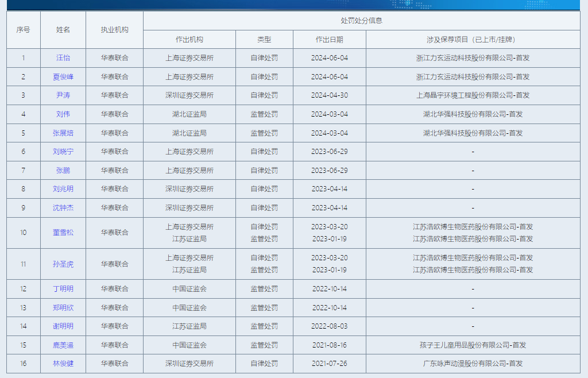Select 自律处罚 type in 夏俊峰's row
The width and height of the screenshot is (588, 378).
click(264, 77)
